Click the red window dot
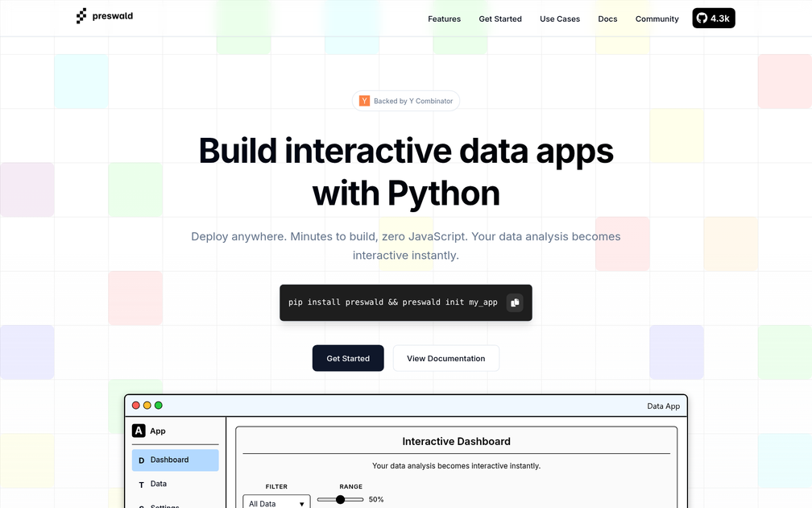 (x=136, y=406)
